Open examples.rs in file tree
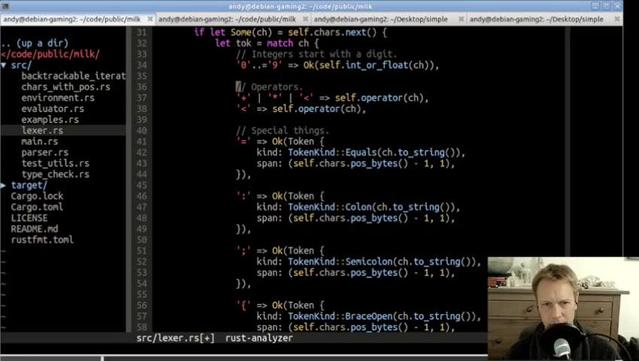639x361 pixels. [50, 120]
